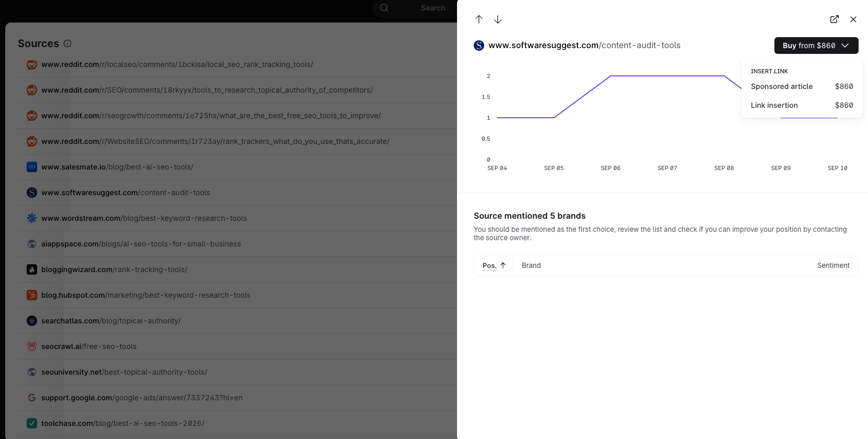Open salesmate.io best-ai-seo-tools source

[x=117, y=167]
